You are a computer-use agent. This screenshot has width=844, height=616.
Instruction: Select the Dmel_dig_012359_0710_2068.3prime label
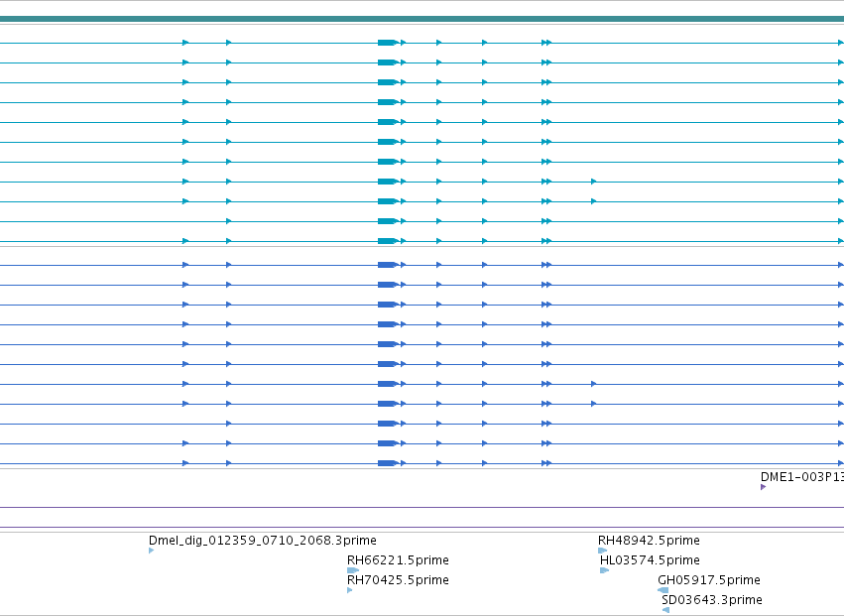tap(262, 540)
